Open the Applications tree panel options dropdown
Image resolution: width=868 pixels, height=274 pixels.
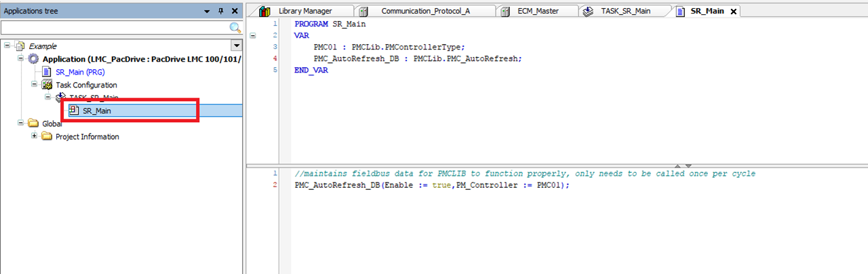(207, 12)
